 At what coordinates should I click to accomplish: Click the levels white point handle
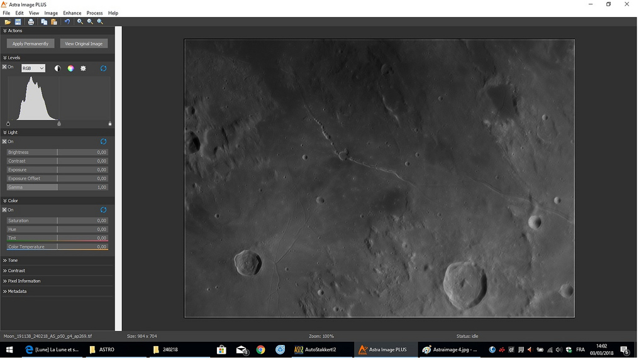pyautogui.click(x=110, y=124)
